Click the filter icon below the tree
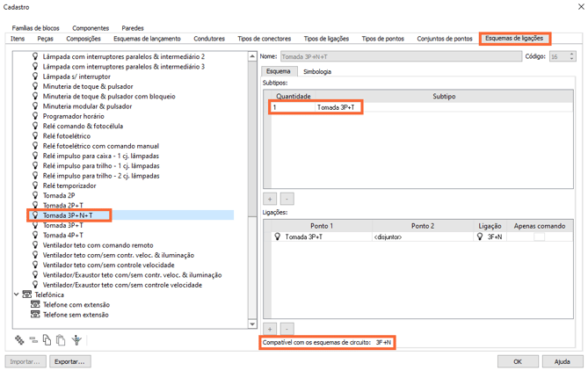Viewport: 588px width, 371px height. (x=76, y=340)
